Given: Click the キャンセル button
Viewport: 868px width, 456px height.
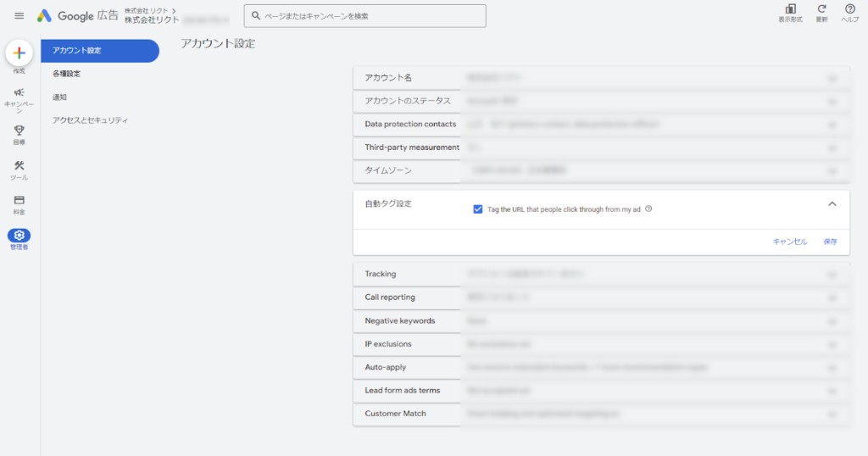Looking at the screenshot, I should click(790, 242).
